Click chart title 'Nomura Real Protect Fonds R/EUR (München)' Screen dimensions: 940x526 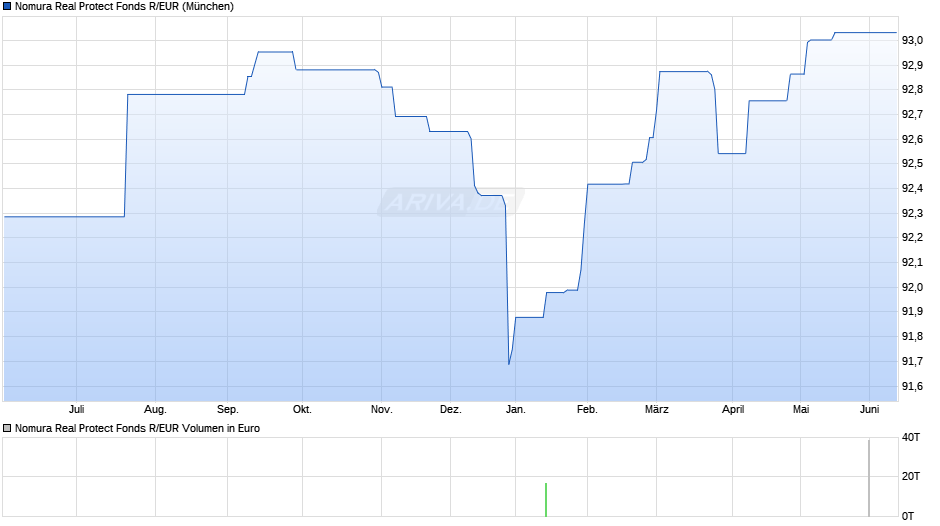tap(124, 7)
